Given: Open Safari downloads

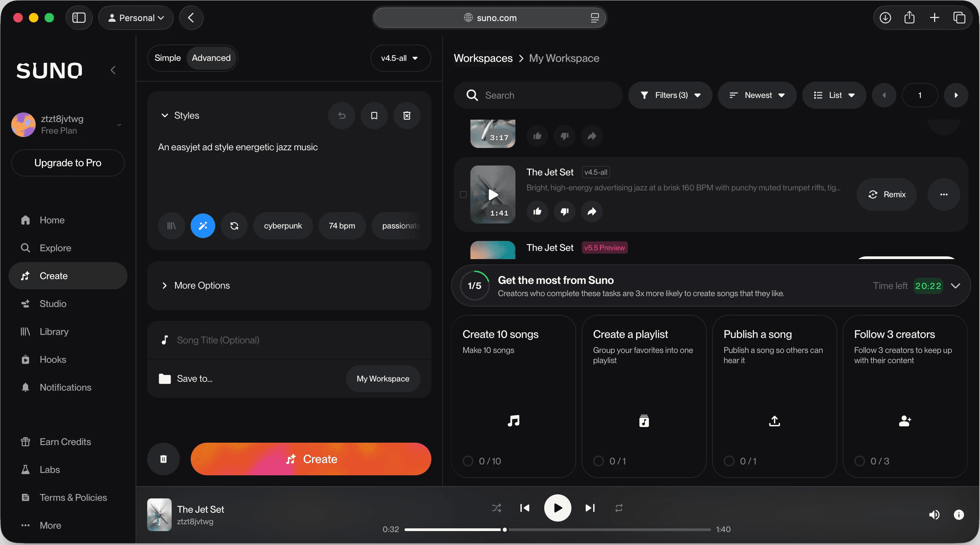Looking at the screenshot, I should click(885, 17).
